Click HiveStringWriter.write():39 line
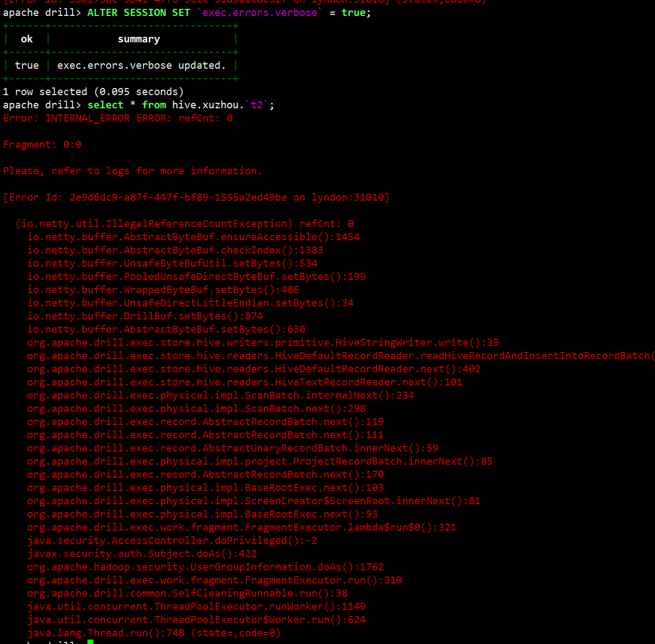Viewport: 655px width, 644px height. click(x=263, y=343)
